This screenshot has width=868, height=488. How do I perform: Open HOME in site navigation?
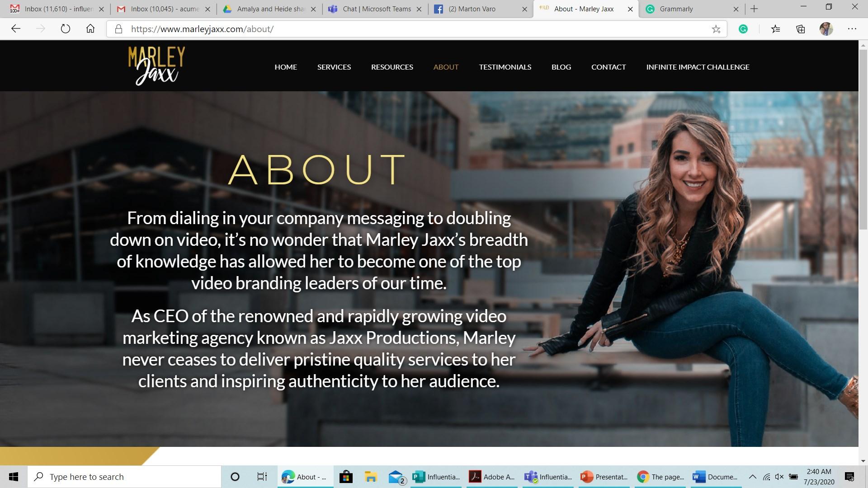[286, 67]
